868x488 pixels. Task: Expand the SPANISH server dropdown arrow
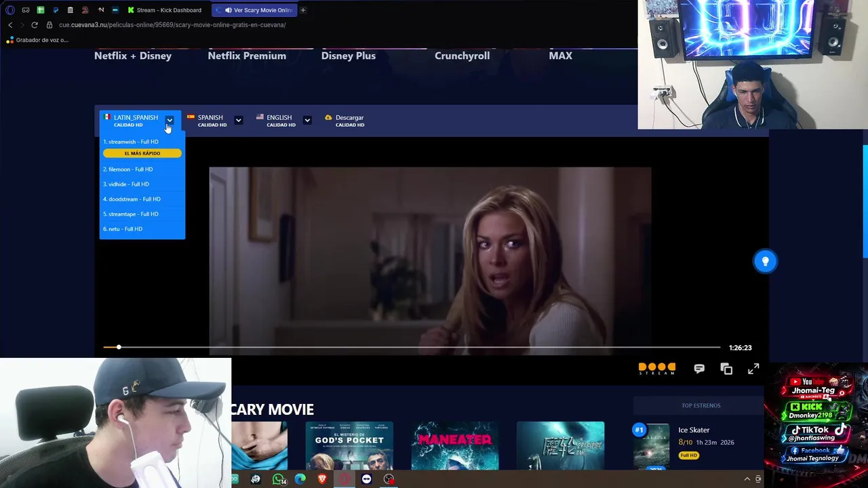(x=238, y=120)
